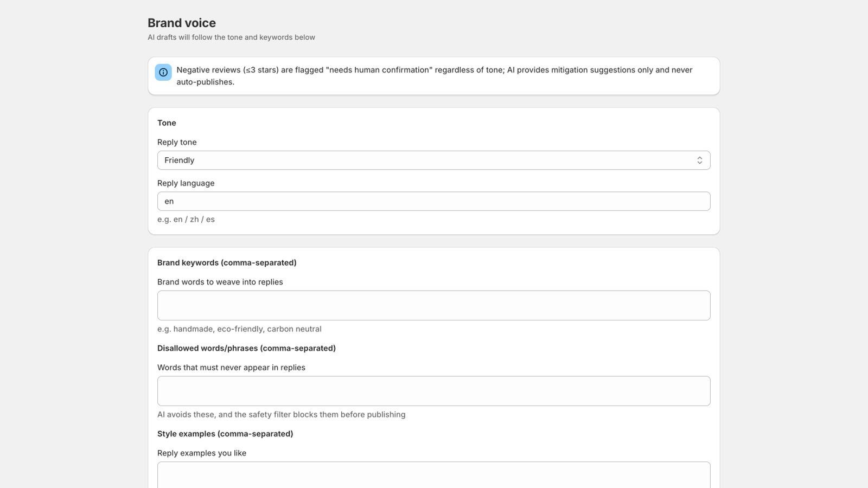Click the Reply tone label
The image size is (868, 488).
point(177,142)
